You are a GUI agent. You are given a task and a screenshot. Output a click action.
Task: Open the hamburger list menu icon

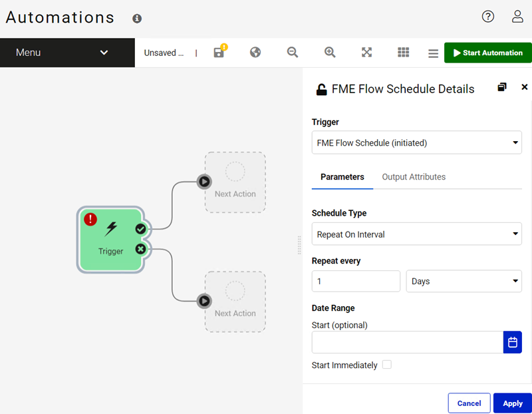click(434, 53)
